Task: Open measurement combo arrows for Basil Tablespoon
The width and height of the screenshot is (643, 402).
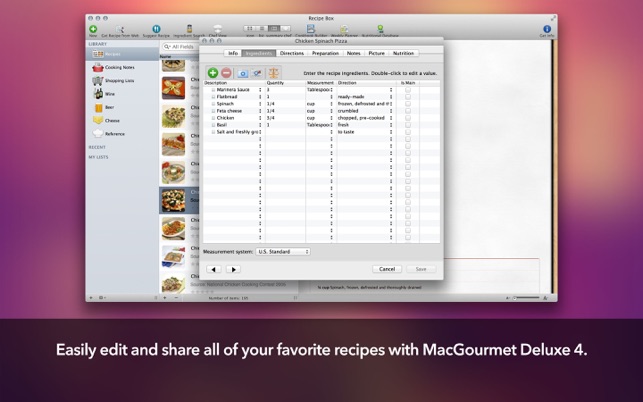Action: tap(331, 125)
